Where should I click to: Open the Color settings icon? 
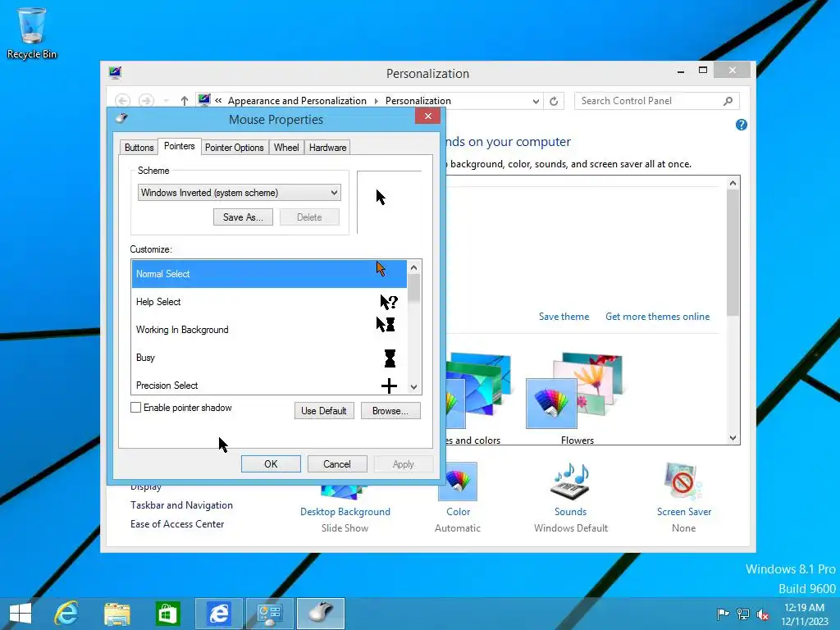tap(458, 481)
